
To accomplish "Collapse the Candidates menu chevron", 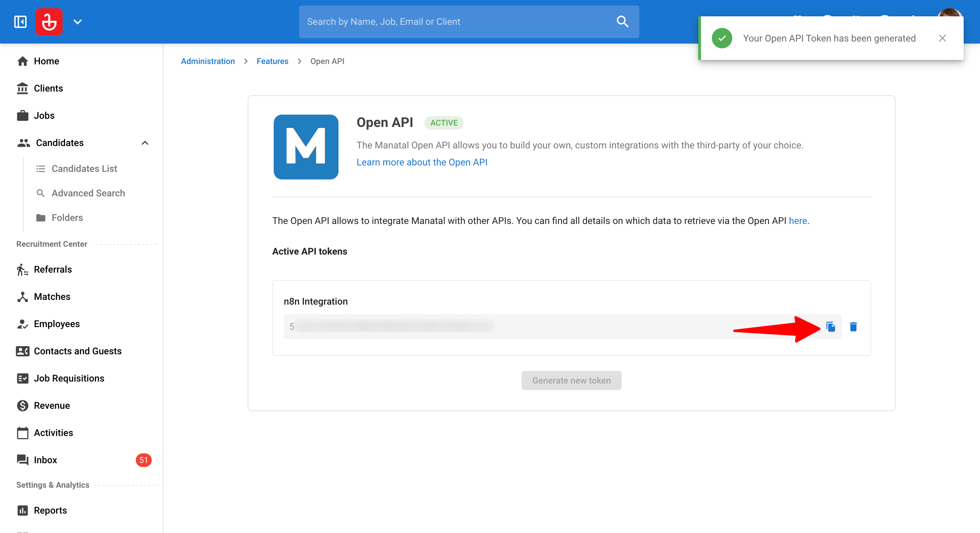I will coord(145,143).
